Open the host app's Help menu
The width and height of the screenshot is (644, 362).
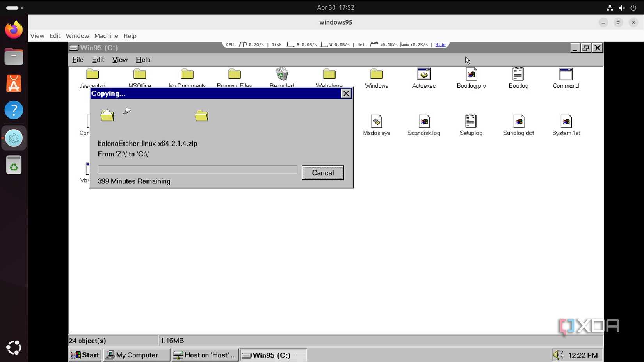130,36
